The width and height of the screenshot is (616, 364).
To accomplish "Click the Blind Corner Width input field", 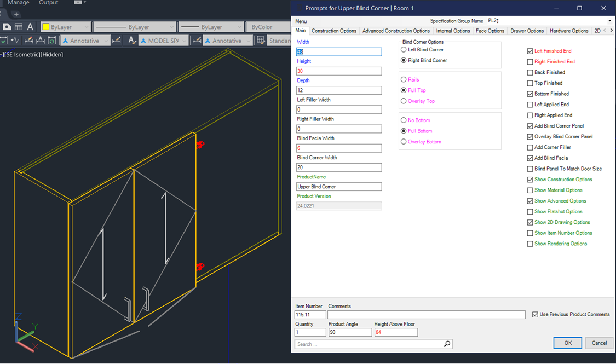I will (339, 167).
